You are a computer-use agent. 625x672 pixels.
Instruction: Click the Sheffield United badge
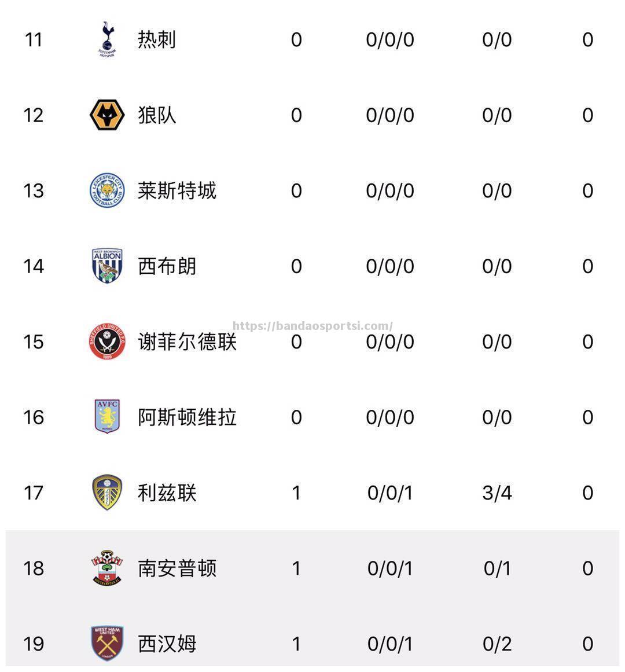107,341
